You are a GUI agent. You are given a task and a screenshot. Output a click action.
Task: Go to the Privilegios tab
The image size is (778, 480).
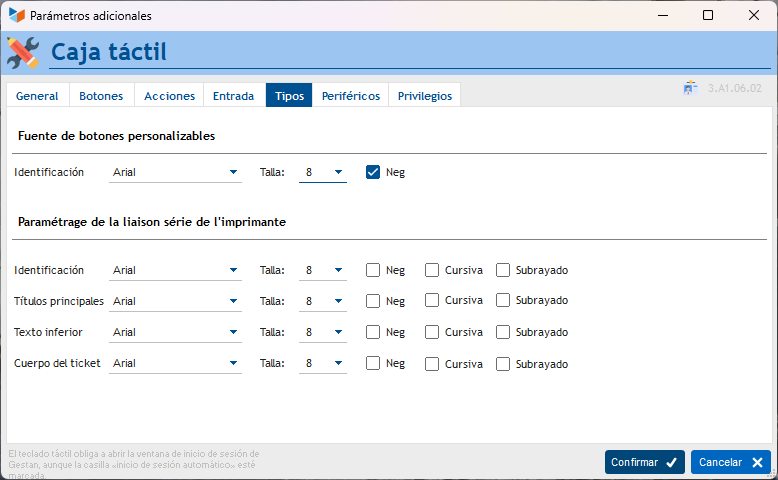point(424,96)
